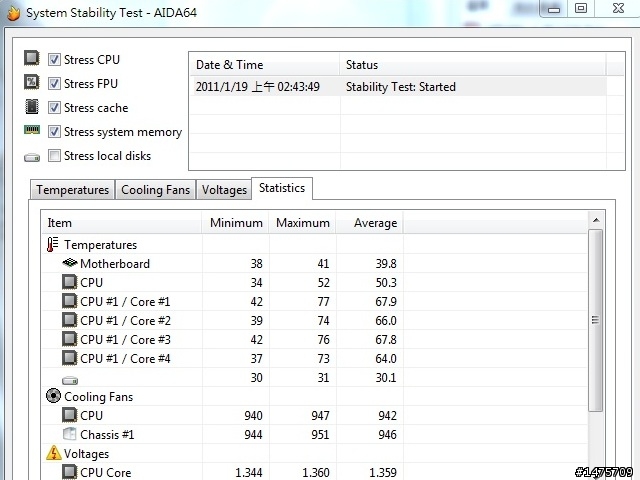Click the chip icon of CPU Core voltage row
The width and height of the screenshot is (640, 480).
70,472
